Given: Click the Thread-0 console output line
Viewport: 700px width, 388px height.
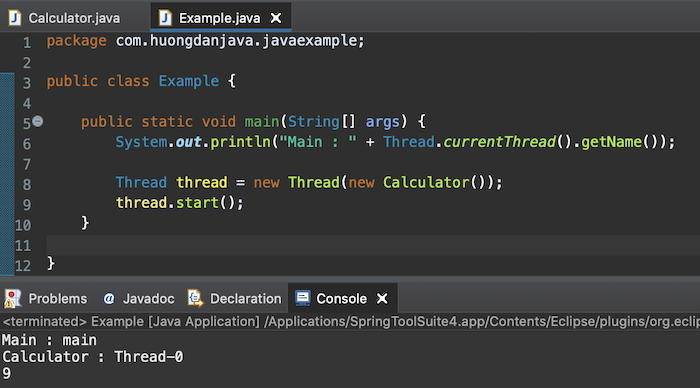Looking at the screenshot, I should (92, 357).
